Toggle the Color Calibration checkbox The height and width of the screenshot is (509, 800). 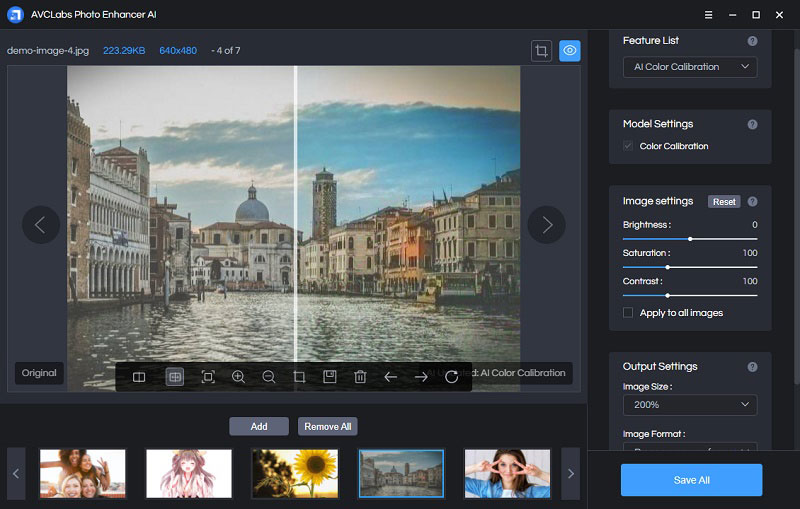628,146
